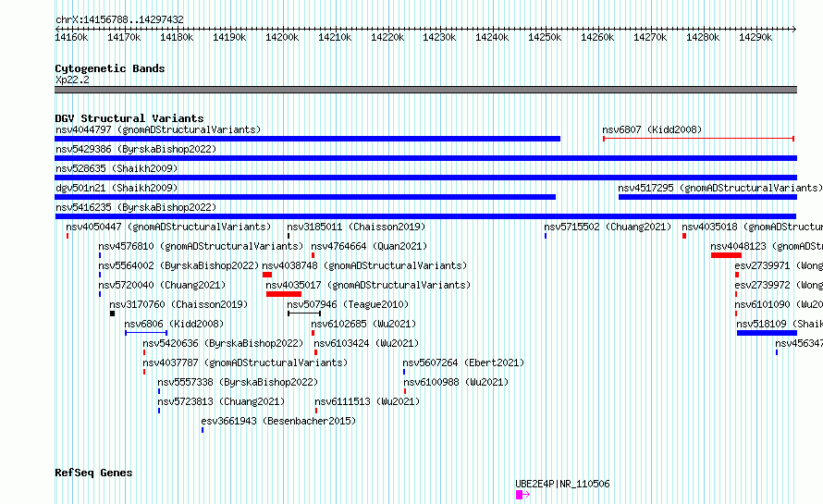Screen dimensions: 823x504
Task: Select the nsv4035018 variant label
Action: coord(752,227)
